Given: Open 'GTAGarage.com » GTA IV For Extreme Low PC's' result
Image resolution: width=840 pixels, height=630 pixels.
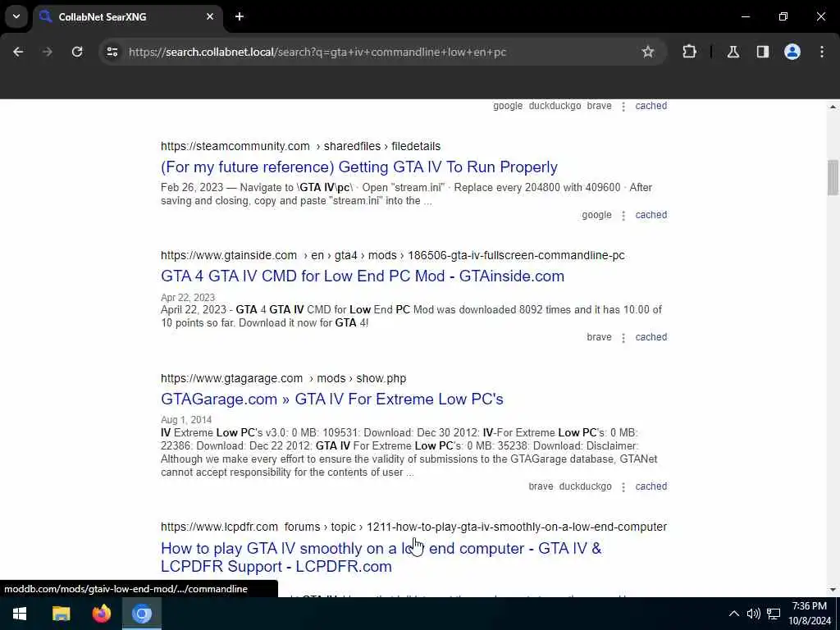Looking at the screenshot, I should (331, 399).
